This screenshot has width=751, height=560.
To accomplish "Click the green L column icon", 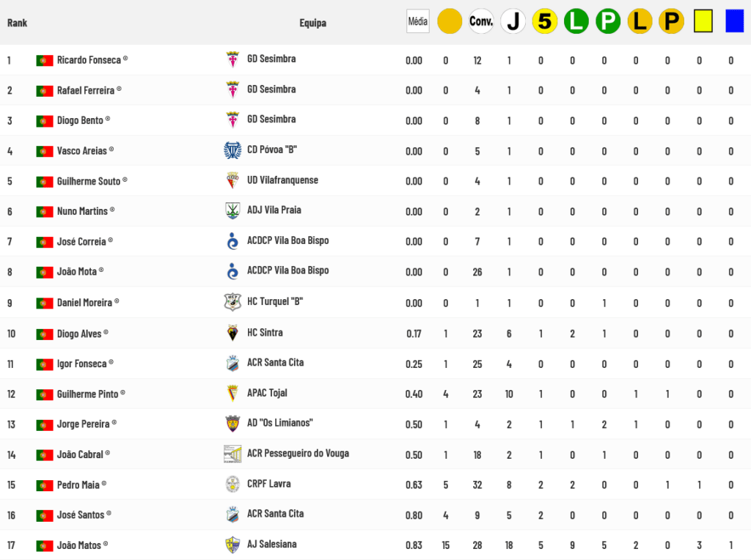I will [576, 21].
